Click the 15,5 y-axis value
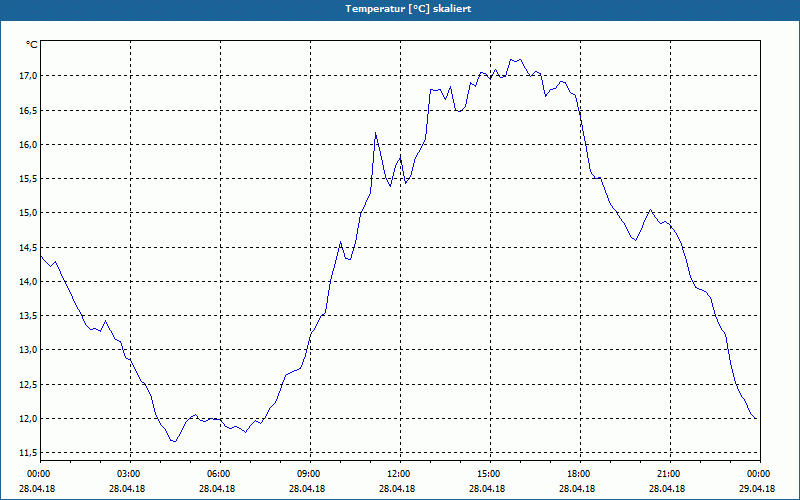This screenshot has width=800, height=500. tap(28, 179)
